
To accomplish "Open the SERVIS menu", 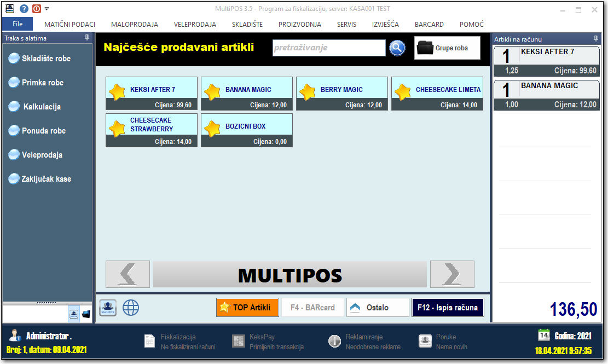I will click(x=346, y=25).
